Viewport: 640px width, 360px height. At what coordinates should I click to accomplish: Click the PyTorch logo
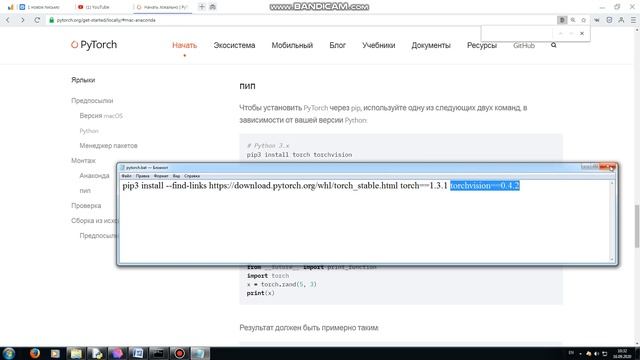[x=94, y=44]
